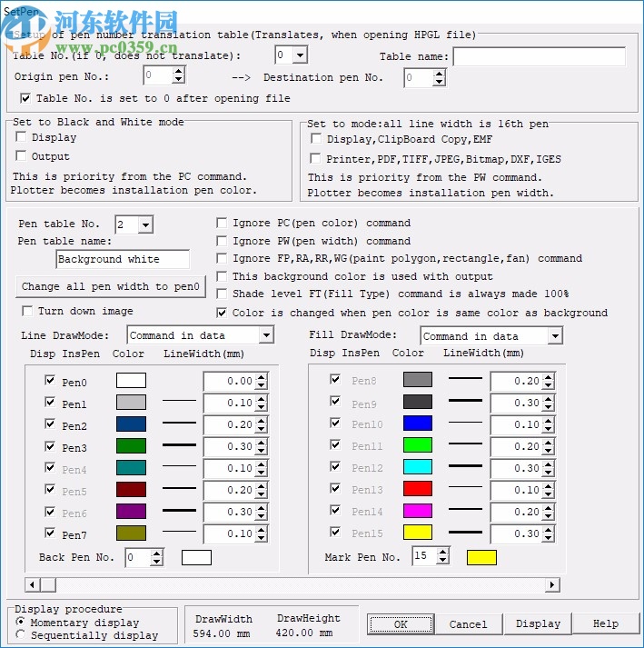
Task: Click the Display button
Action: click(538, 623)
